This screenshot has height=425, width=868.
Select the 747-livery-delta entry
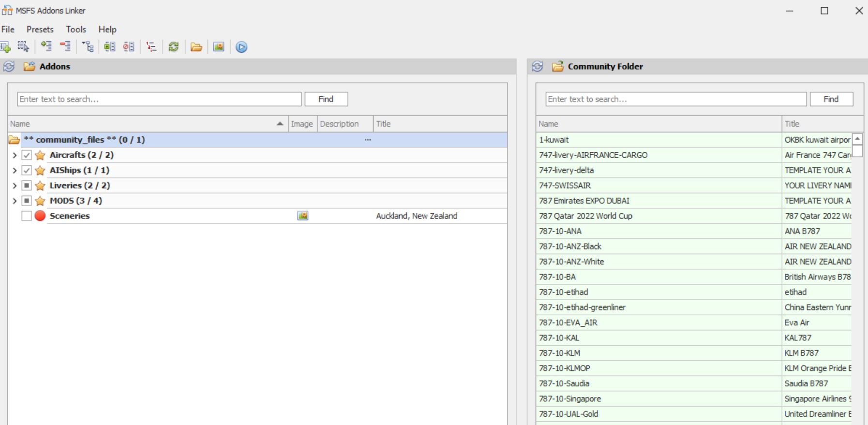[658, 170]
